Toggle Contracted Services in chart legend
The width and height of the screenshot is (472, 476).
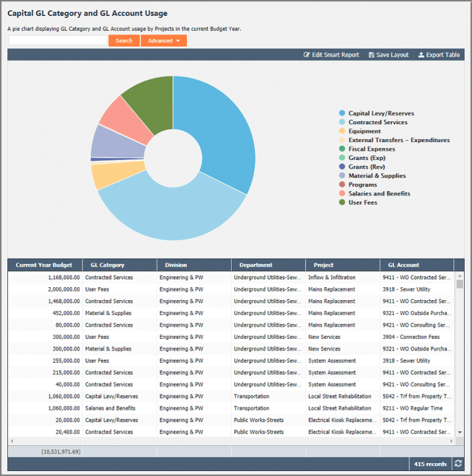pyautogui.click(x=377, y=122)
